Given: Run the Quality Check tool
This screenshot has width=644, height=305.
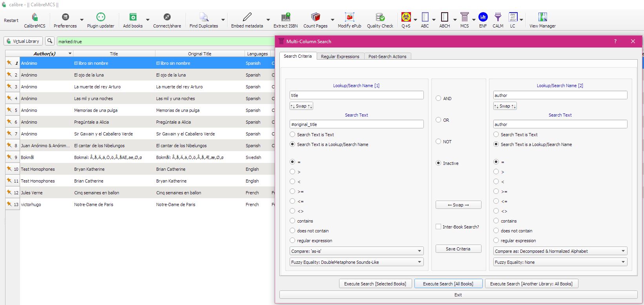Looking at the screenshot, I should point(379,18).
